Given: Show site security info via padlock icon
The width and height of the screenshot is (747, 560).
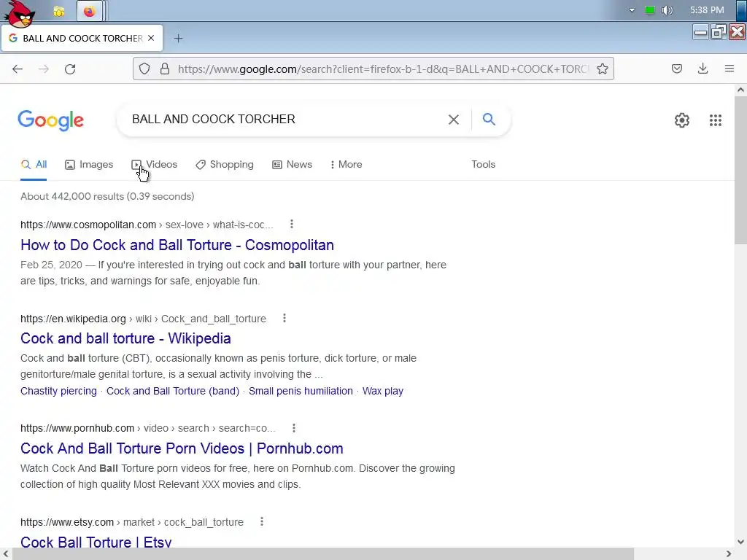Looking at the screenshot, I should coord(165,69).
